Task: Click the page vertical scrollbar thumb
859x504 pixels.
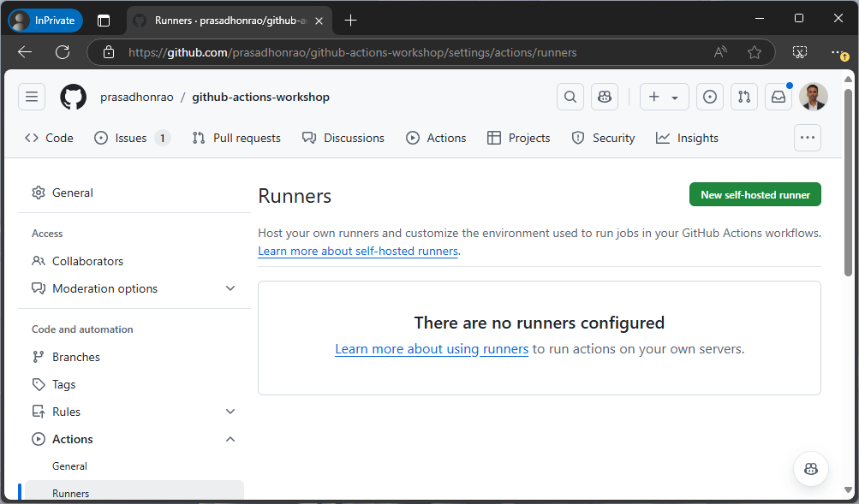Action: pyautogui.click(x=848, y=181)
